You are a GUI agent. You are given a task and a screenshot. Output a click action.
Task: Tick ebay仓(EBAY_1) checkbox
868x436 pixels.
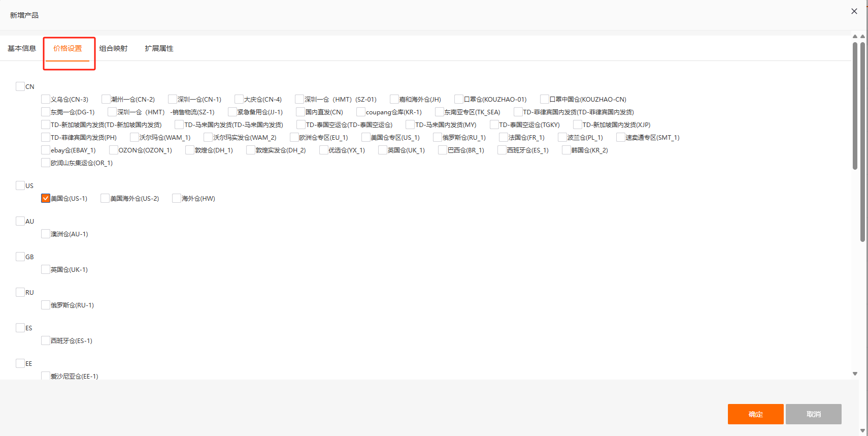tap(46, 150)
